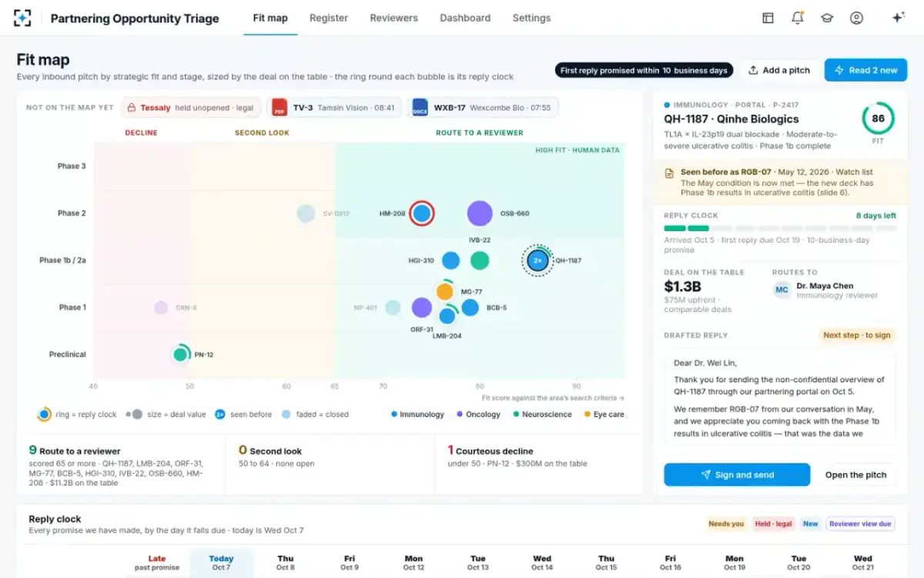Select the green IVB-22 bubble
Screen dimensions: 924x578
click(480, 260)
